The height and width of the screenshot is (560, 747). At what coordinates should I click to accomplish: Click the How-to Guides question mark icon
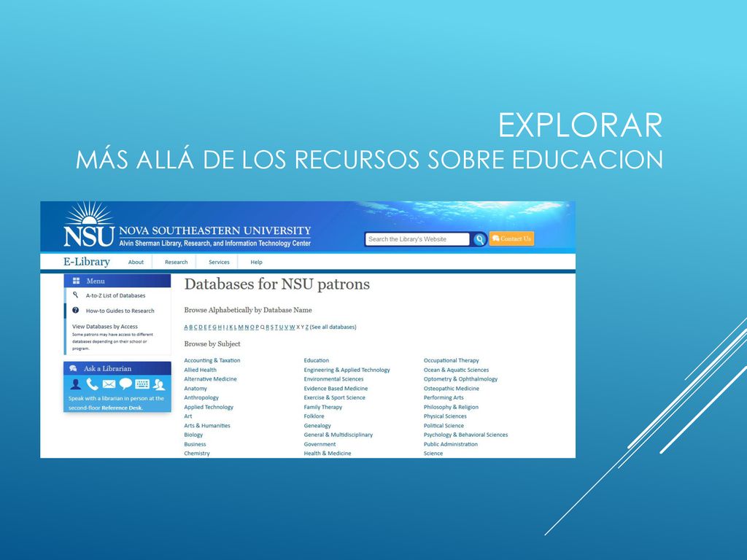(x=75, y=311)
